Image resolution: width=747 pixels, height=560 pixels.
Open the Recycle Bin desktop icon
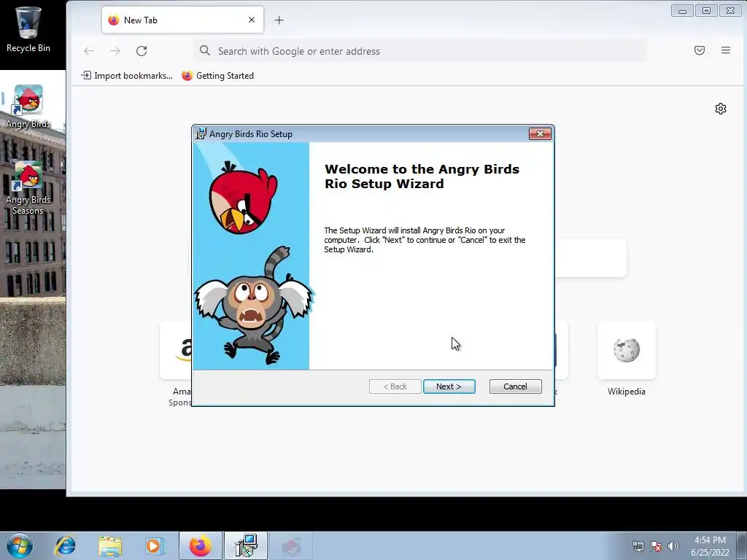[28, 29]
